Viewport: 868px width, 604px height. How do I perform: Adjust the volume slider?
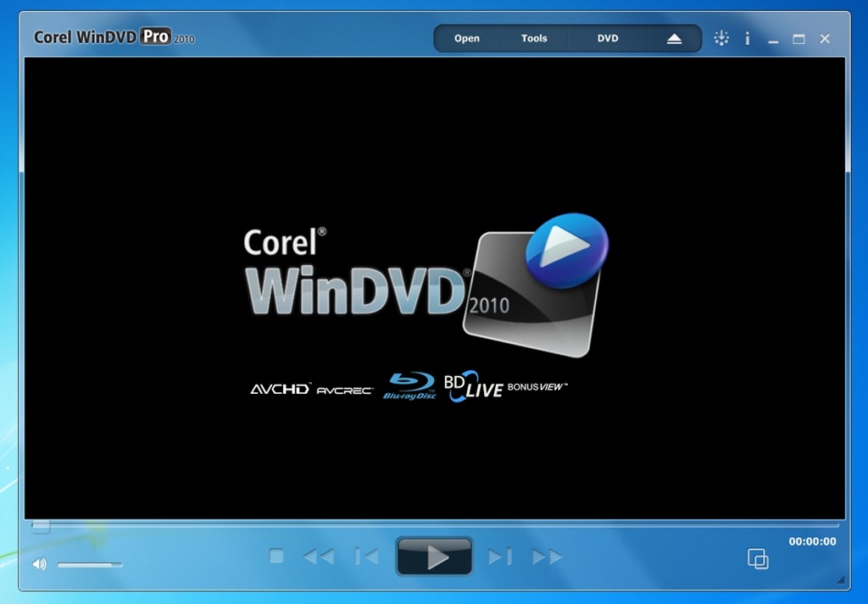90,565
